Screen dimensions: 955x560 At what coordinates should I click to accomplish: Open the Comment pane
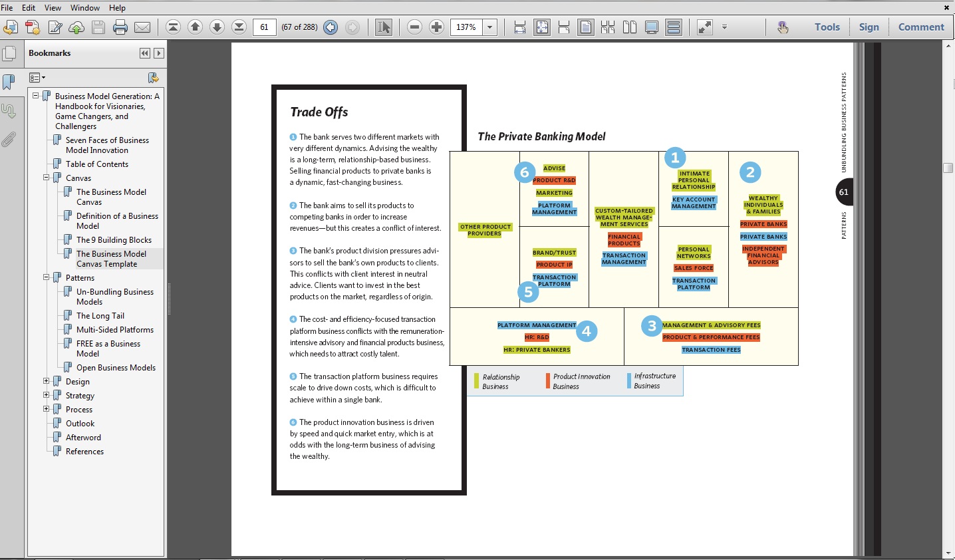[921, 27]
